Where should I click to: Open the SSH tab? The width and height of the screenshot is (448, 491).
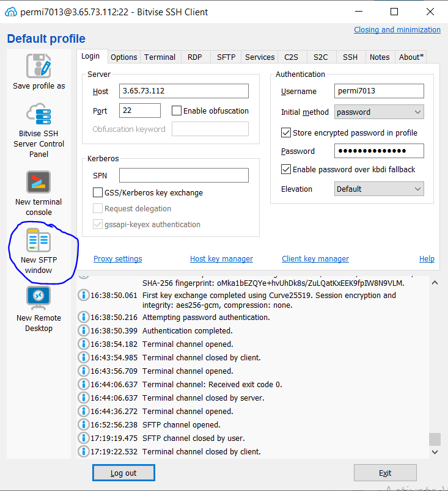pyautogui.click(x=350, y=57)
